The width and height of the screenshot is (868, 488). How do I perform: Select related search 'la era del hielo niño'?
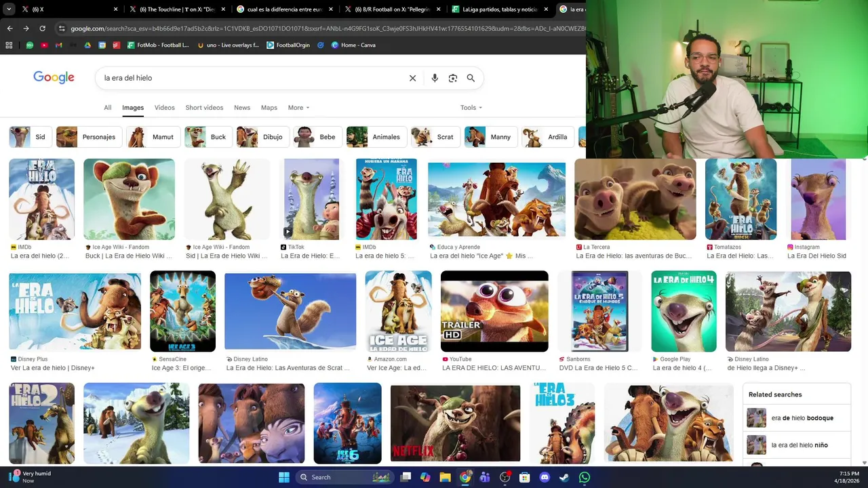pyautogui.click(x=796, y=445)
